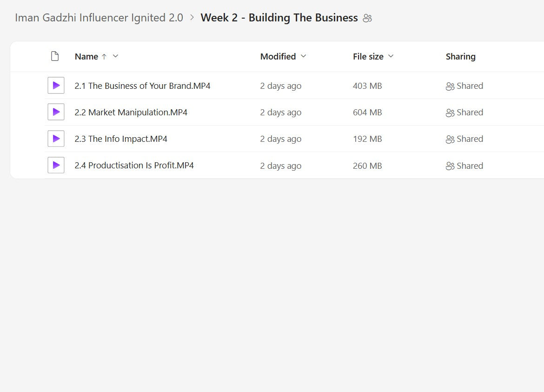Expand the Name column dropdown chevron

(116, 56)
